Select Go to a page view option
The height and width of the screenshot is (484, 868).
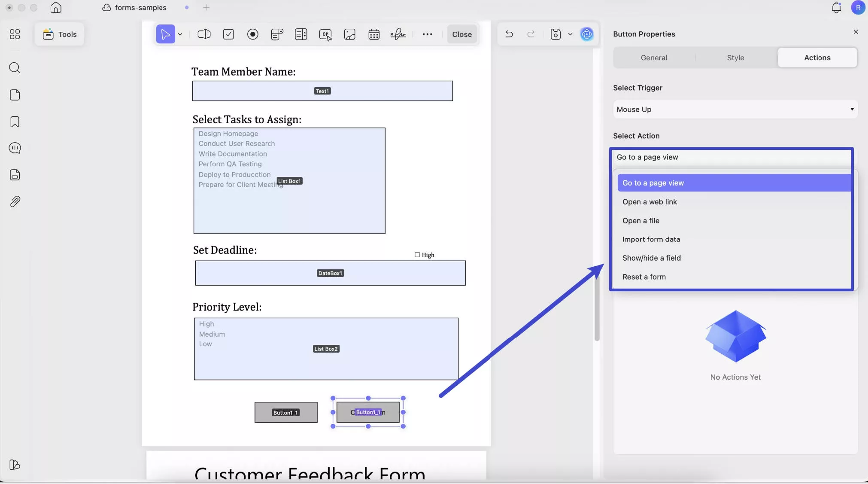[734, 183]
